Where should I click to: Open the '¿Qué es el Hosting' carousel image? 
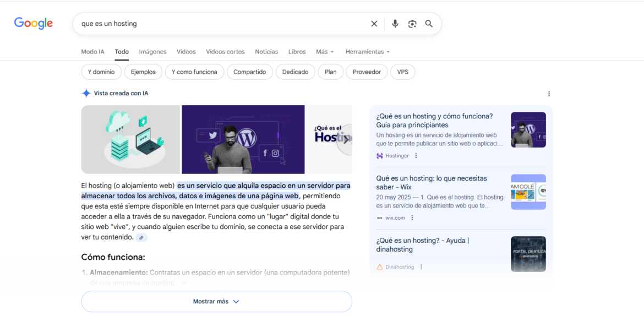coord(329,139)
